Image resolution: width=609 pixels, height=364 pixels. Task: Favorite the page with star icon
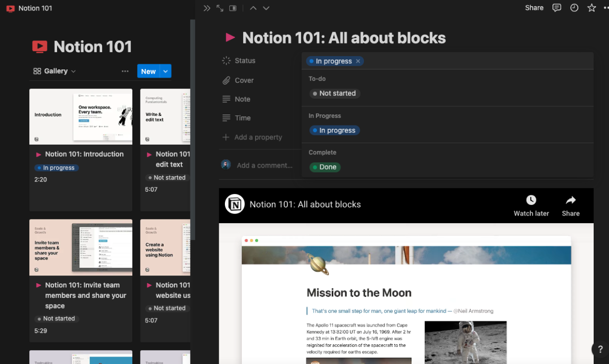pyautogui.click(x=592, y=8)
